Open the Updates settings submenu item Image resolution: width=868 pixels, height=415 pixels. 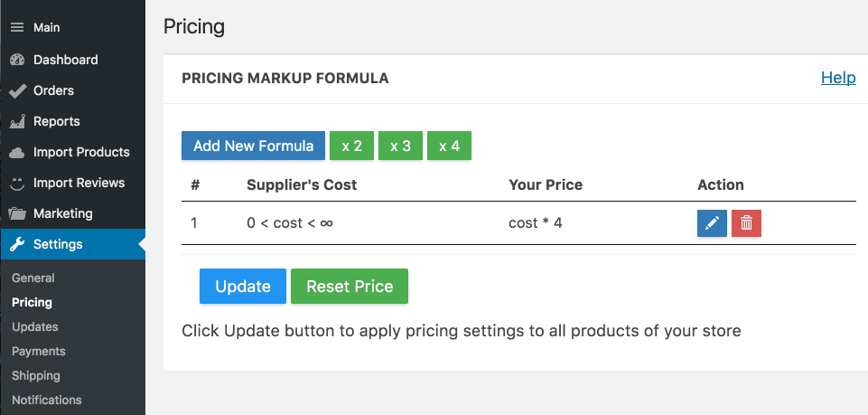(35, 326)
